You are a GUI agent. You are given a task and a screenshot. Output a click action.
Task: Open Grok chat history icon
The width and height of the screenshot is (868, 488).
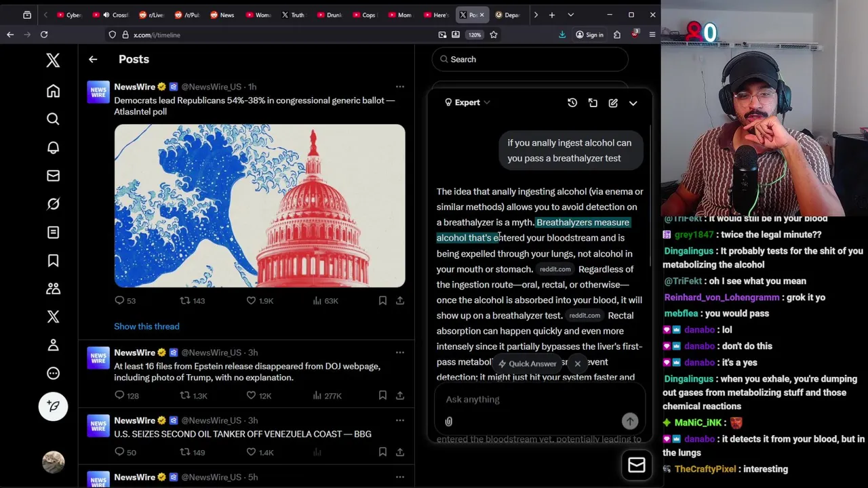coord(572,102)
